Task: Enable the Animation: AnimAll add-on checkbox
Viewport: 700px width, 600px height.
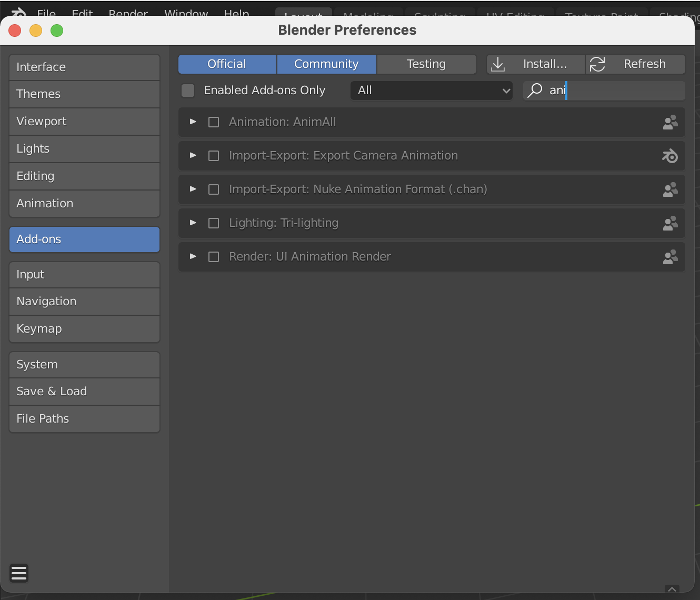Action: (x=214, y=122)
